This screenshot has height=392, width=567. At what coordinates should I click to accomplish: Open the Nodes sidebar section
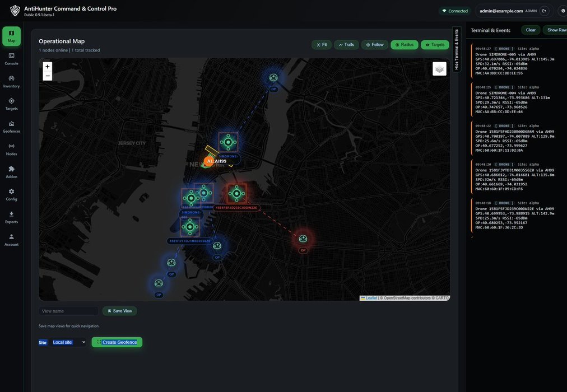[x=11, y=149]
